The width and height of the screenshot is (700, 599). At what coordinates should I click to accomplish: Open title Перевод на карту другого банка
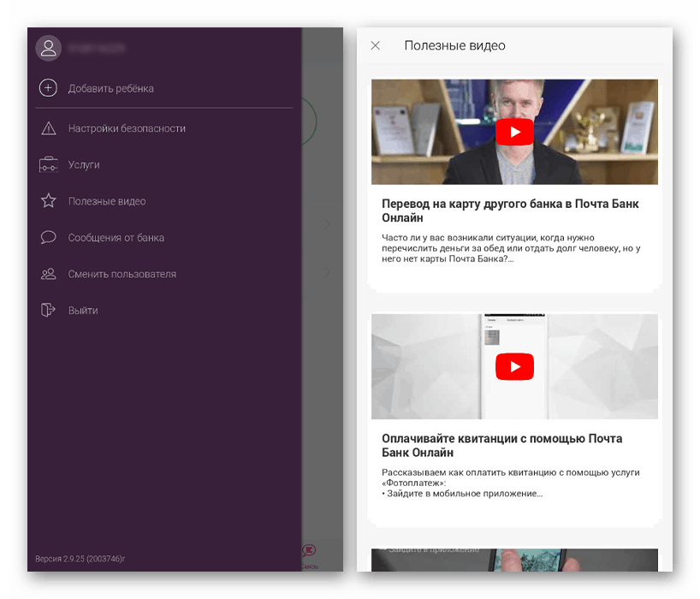tap(510, 211)
